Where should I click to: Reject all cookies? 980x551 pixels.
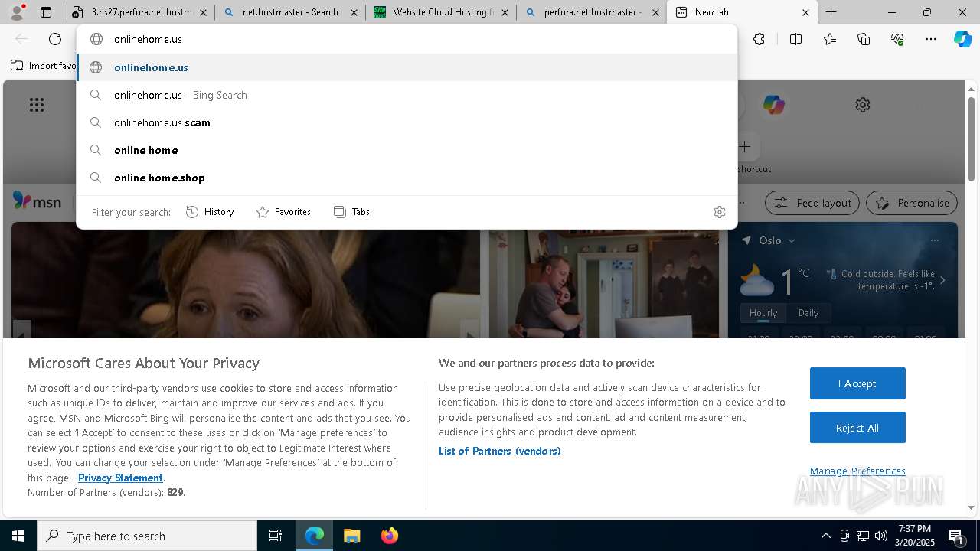point(857,428)
